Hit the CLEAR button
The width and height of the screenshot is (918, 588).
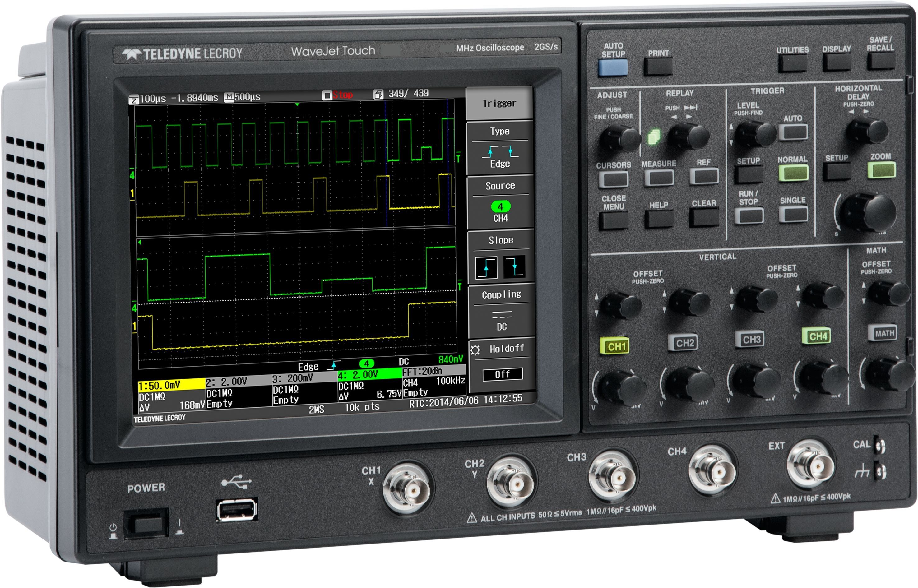704,218
